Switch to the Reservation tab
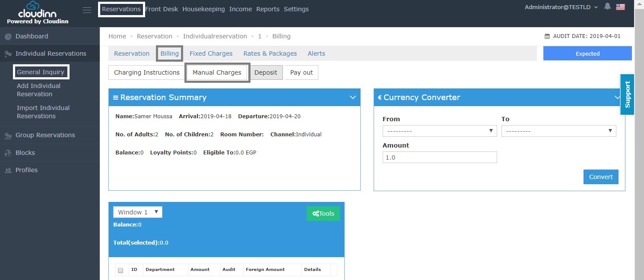 coord(132,53)
